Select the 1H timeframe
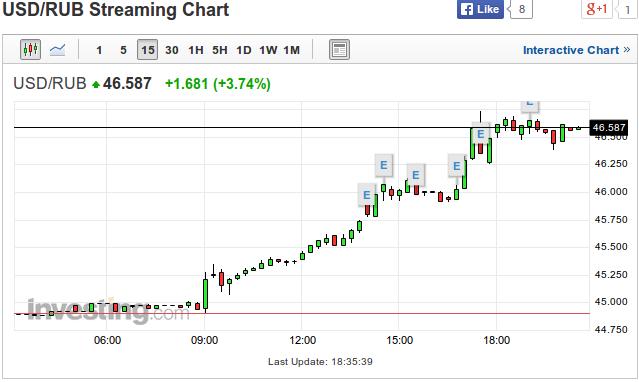 (x=196, y=50)
